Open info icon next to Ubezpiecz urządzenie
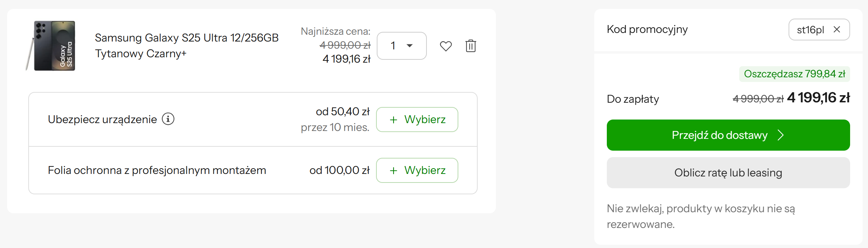This screenshot has height=248, width=868. [168, 119]
